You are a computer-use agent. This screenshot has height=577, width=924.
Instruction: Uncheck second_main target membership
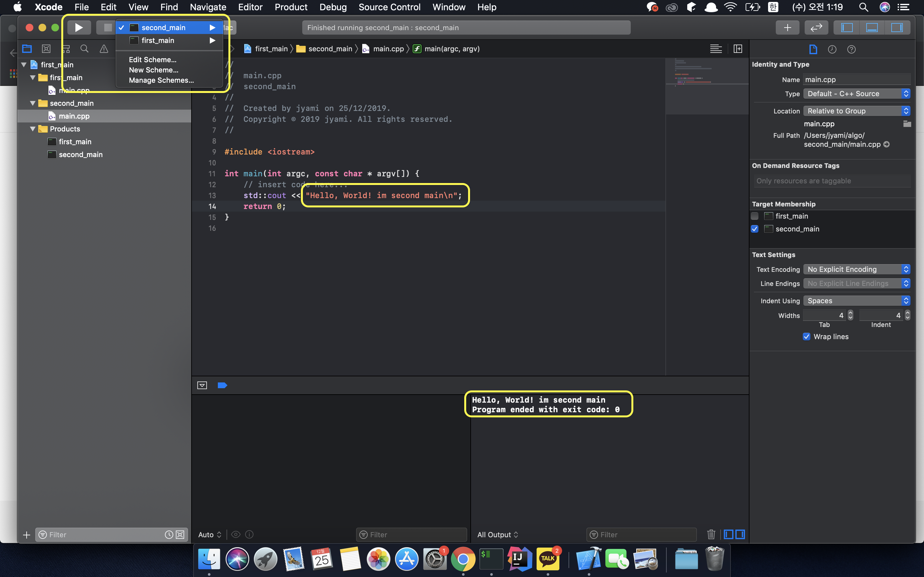755,229
